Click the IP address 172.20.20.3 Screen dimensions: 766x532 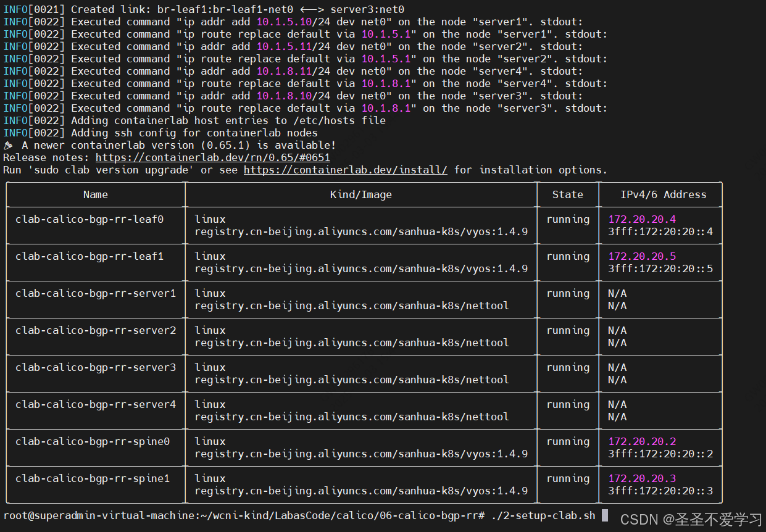point(642,479)
